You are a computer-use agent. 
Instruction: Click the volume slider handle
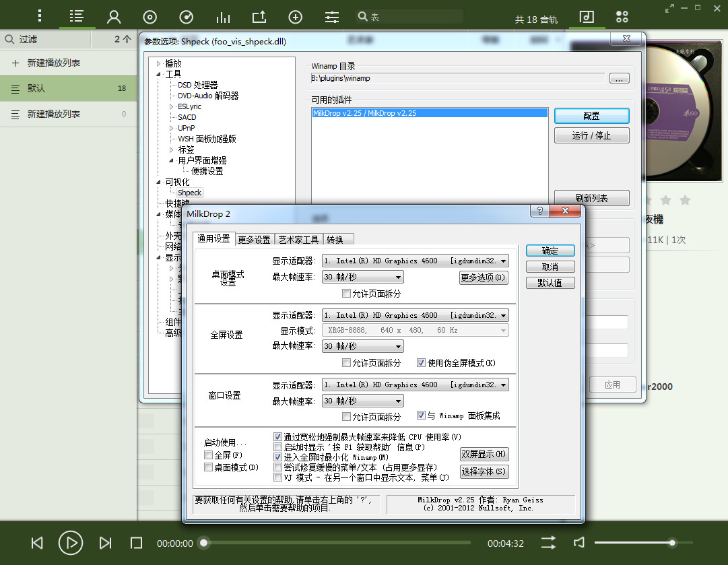pyautogui.click(x=672, y=542)
